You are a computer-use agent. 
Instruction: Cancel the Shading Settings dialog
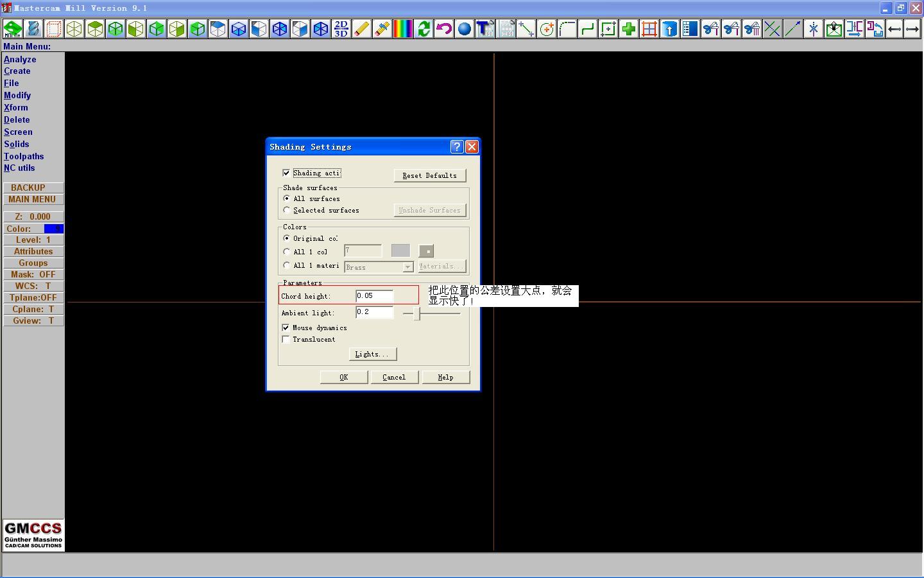pos(394,377)
